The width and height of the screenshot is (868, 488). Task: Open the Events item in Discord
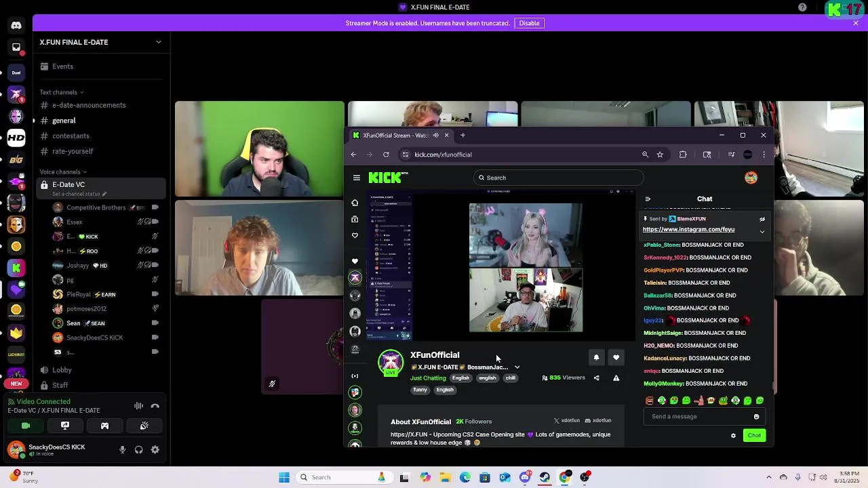pyautogui.click(x=100, y=66)
